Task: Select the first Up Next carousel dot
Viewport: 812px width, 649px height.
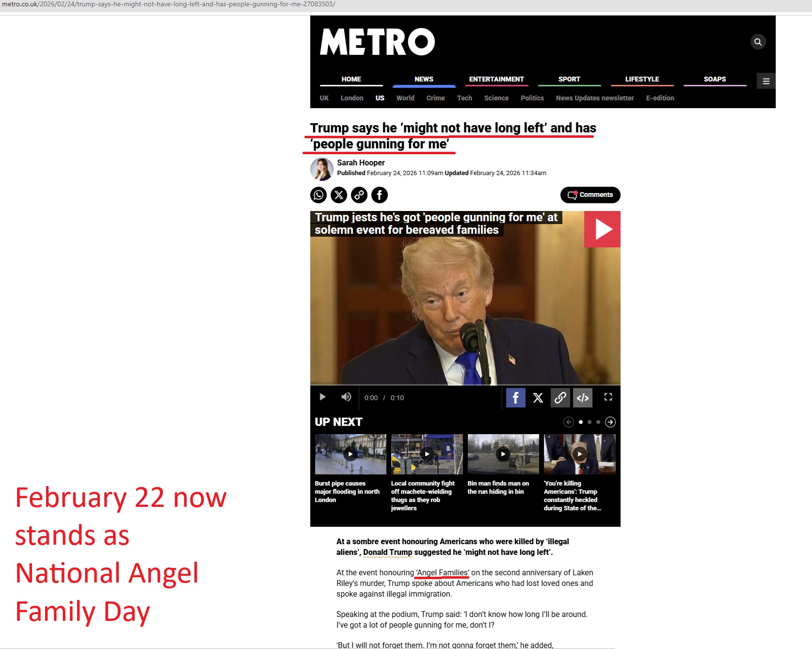Action: (x=581, y=422)
